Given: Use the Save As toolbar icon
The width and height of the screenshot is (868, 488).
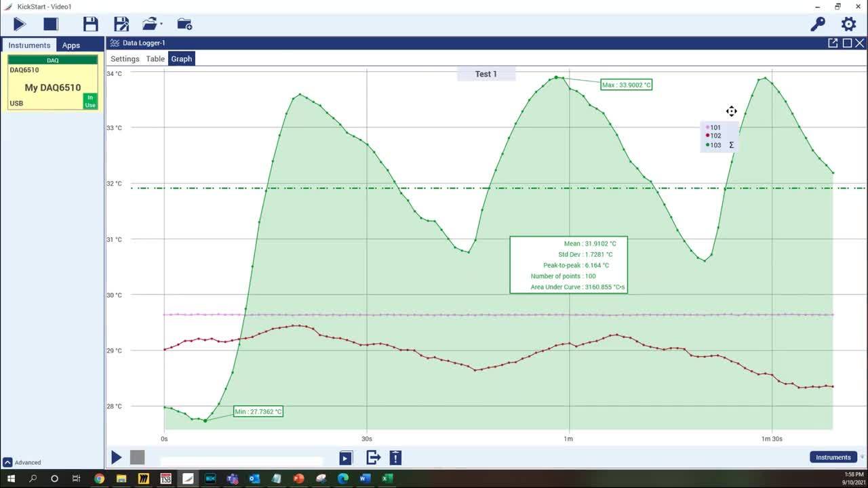Looking at the screenshot, I should 121,24.
